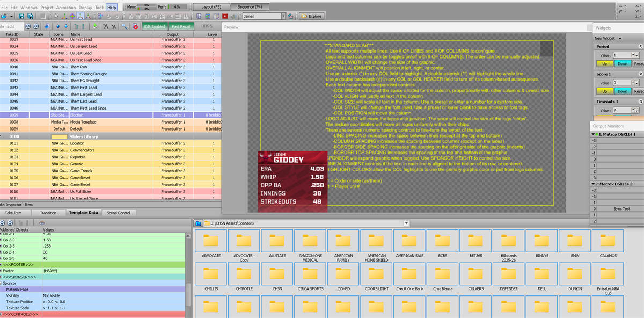
Task: Click the smaller text size A icon
Action: tap(114, 26)
